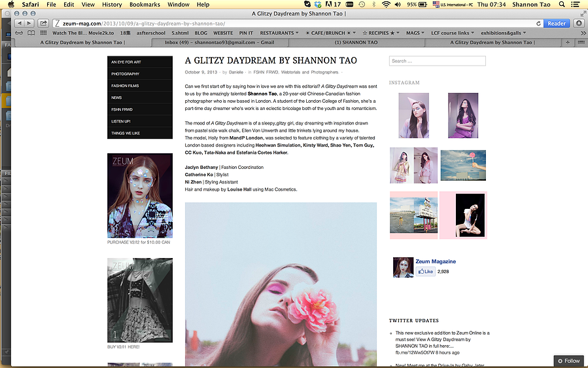Viewport: 588px width, 368px height.
Task: Open Instagram photo of seated model on black
Action: point(463,215)
